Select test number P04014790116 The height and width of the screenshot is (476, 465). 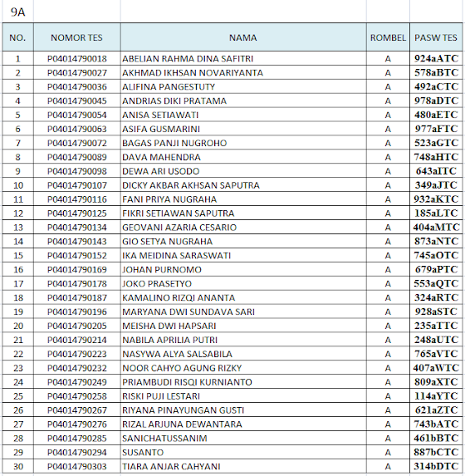coord(77,199)
